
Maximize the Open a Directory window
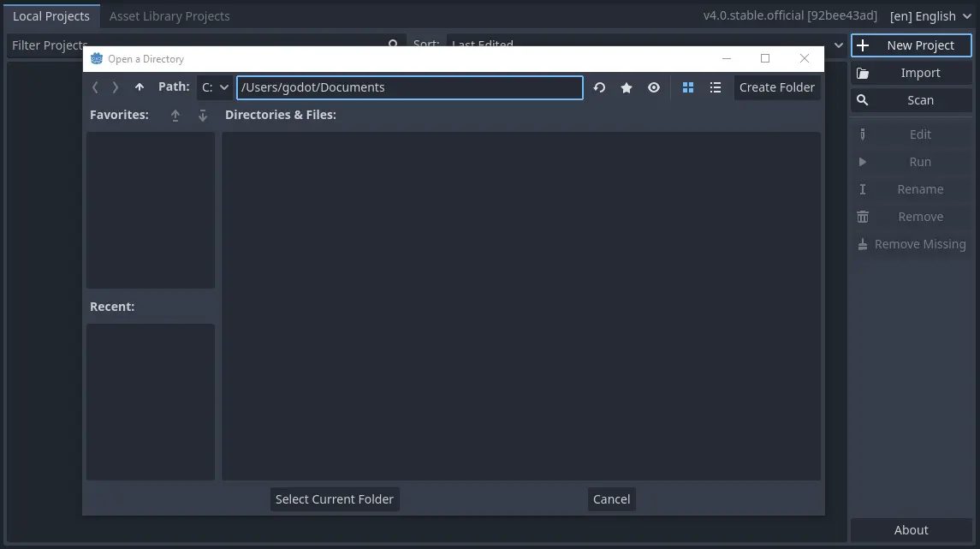click(765, 59)
